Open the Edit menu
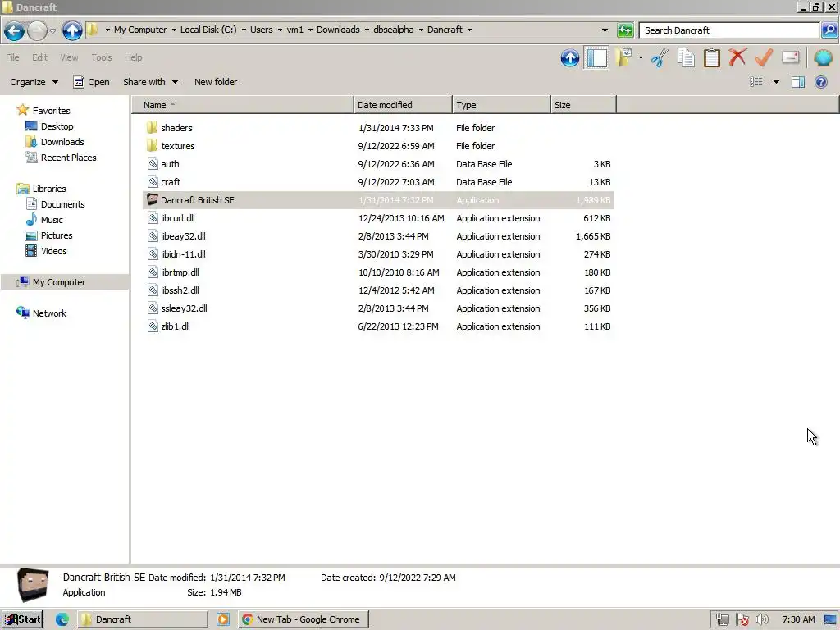Image resolution: width=840 pixels, height=630 pixels. [39, 57]
